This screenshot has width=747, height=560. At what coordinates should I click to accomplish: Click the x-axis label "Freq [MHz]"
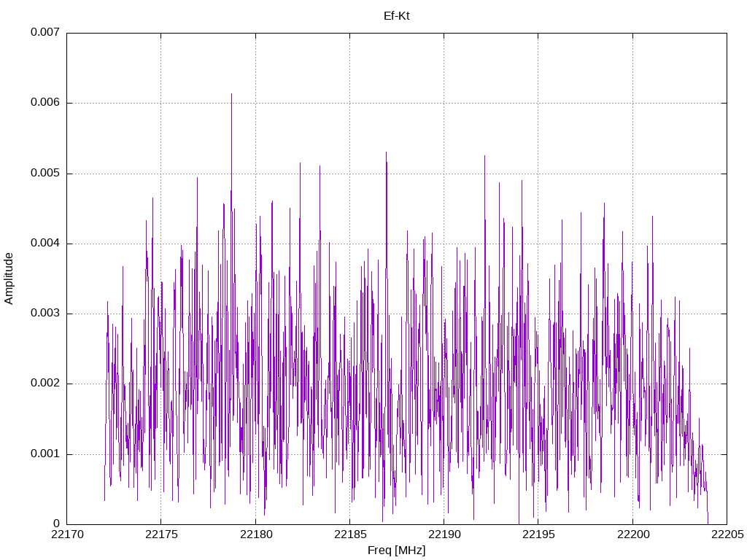click(x=396, y=551)
